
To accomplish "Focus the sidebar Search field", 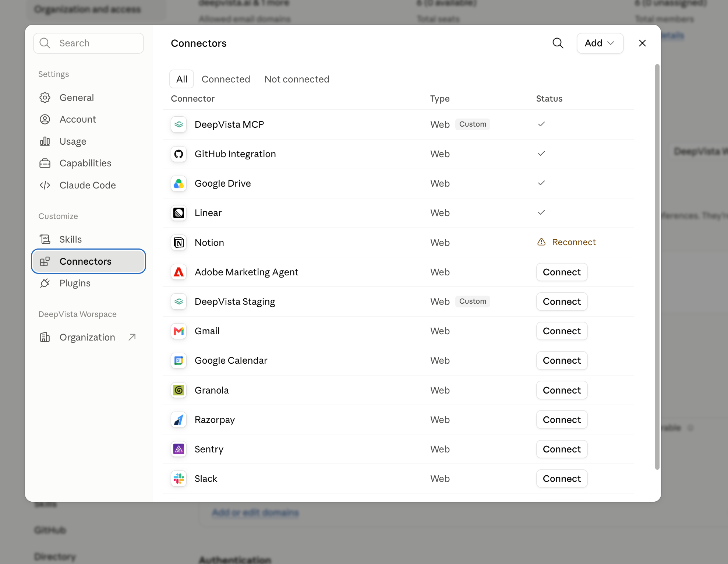I will tap(88, 43).
